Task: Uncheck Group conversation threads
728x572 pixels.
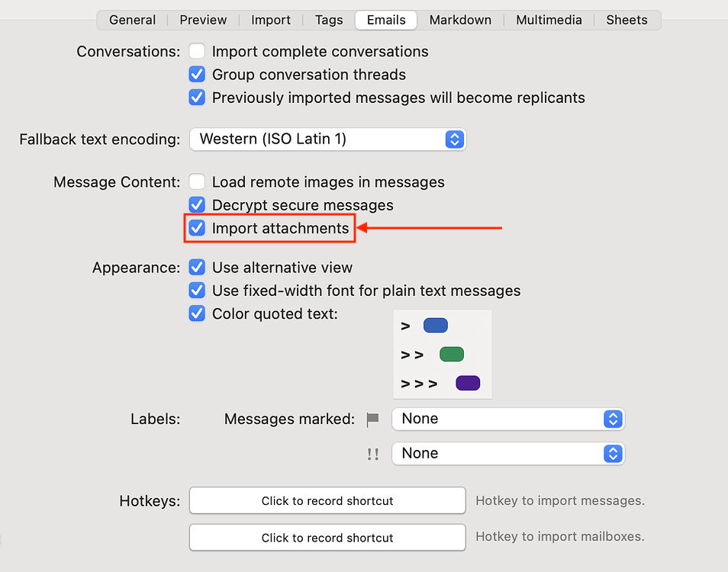Action: [198, 75]
